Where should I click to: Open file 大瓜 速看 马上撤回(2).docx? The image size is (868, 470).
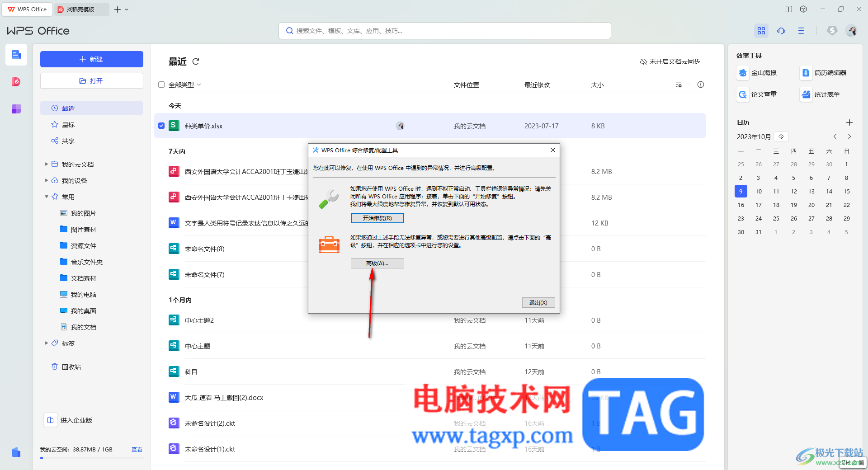click(x=224, y=398)
